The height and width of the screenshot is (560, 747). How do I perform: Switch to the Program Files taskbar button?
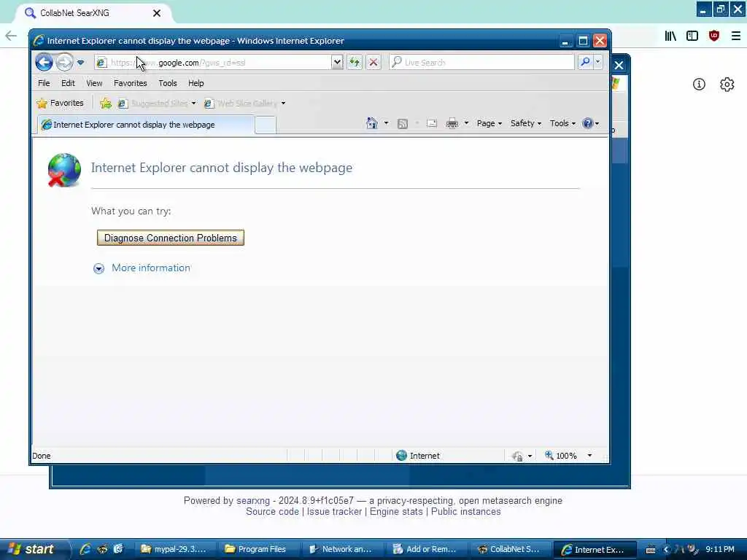click(x=260, y=549)
